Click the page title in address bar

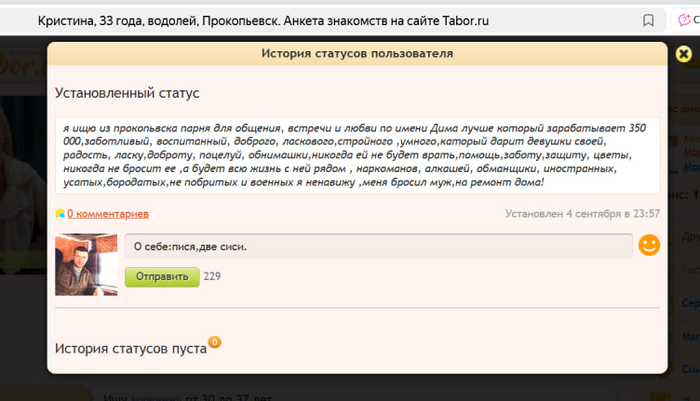coord(263,21)
